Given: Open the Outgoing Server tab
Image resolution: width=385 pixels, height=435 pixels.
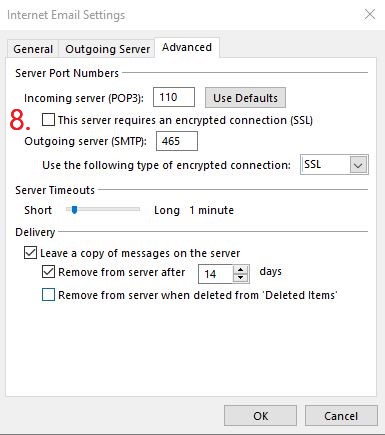Looking at the screenshot, I should [107, 49].
